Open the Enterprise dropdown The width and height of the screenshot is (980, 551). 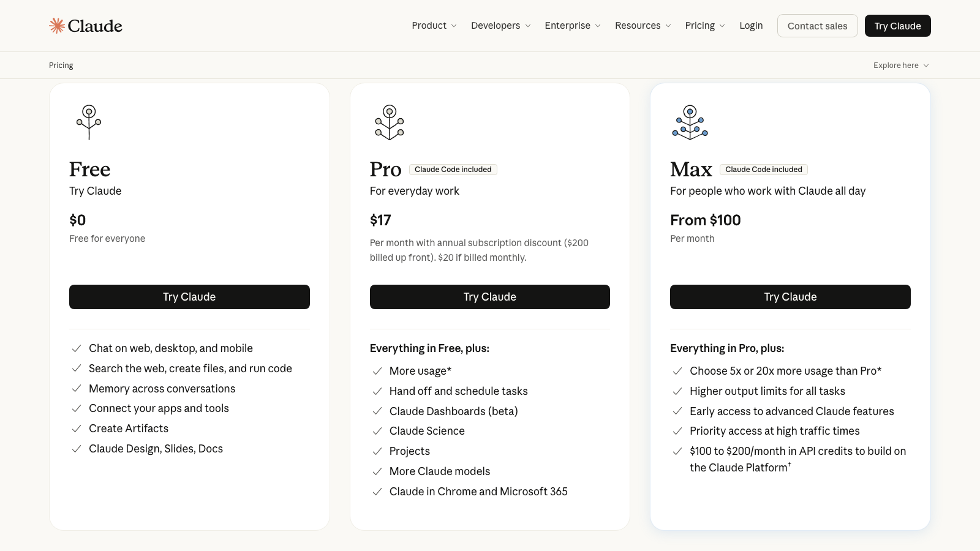point(573,26)
